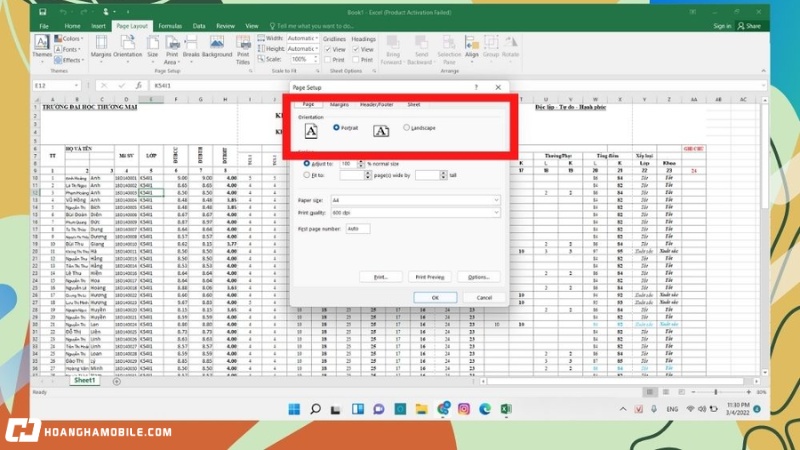Image resolution: width=800 pixels, height=450 pixels.
Task: Open the Margins ribbon button
Action: point(101,48)
